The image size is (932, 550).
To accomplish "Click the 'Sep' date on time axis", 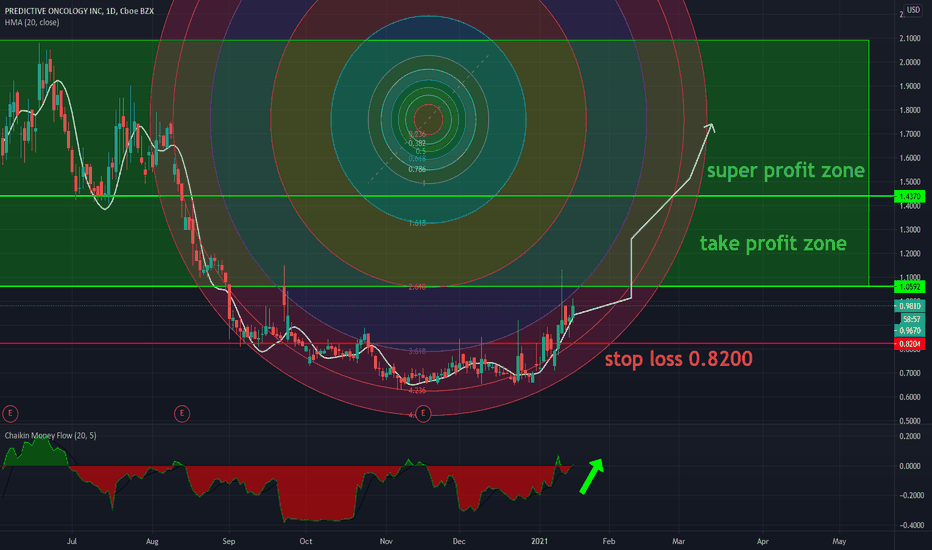I will pos(229,541).
